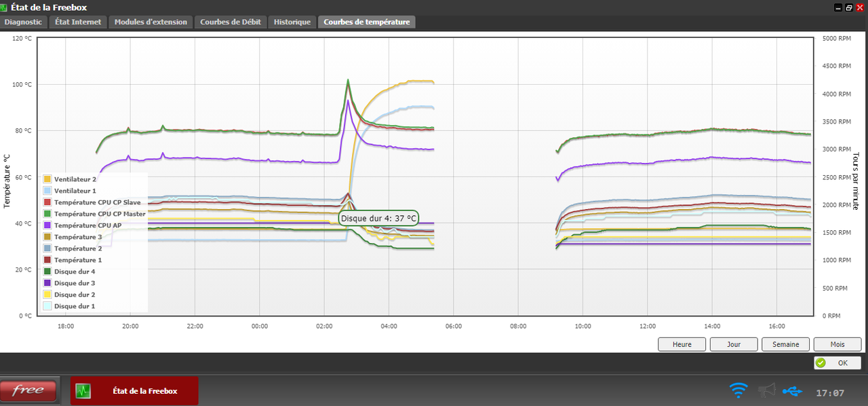The height and width of the screenshot is (406, 868).
Task: Click the megaphone notification icon
Action: click(765, 391)
